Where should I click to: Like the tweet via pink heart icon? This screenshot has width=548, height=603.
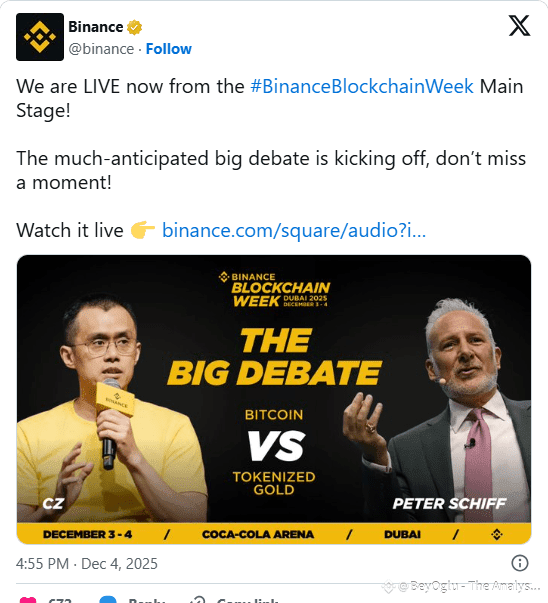point(28,600)
